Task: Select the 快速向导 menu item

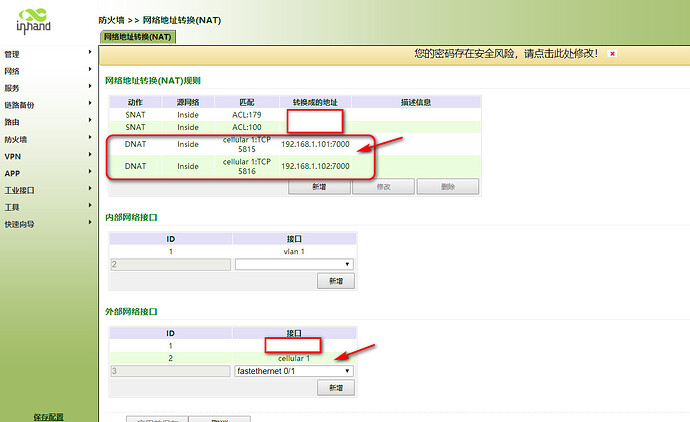Action: [19, 224]
